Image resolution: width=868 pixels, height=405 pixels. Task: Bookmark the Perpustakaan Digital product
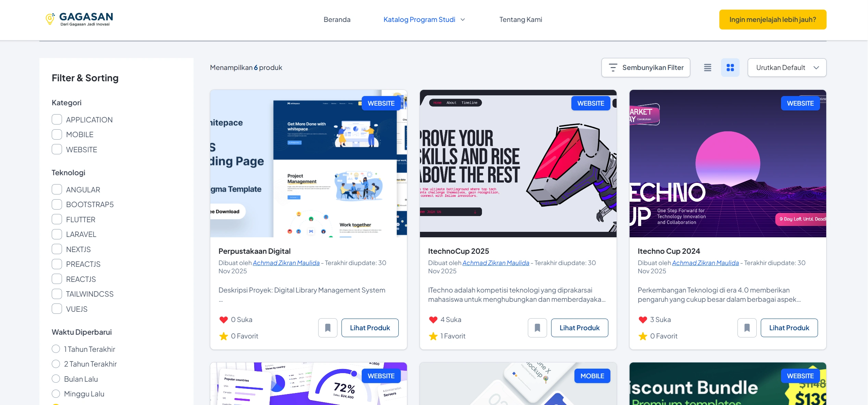click(327, 328)
